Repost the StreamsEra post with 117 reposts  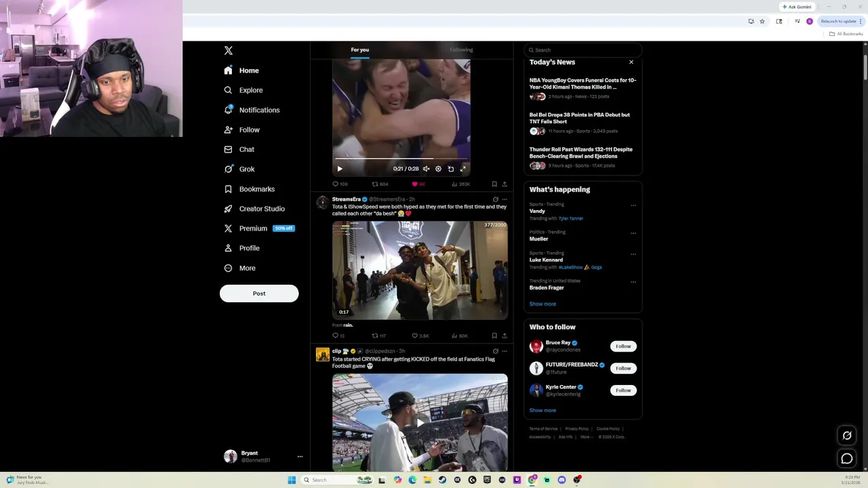point(378,335)
